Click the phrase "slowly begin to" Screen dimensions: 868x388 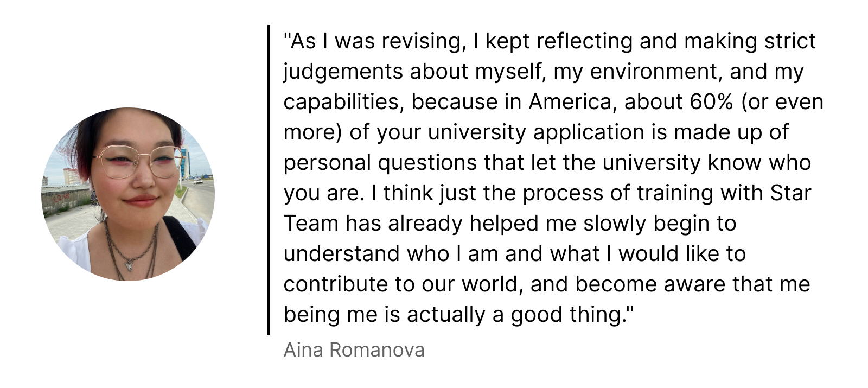pyautogui.click(x=660, y=224)
